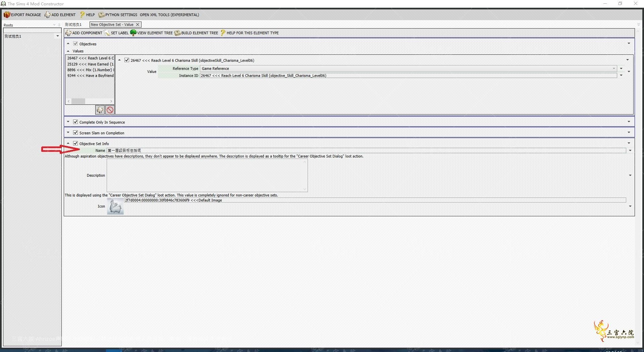The height and width of the screenshot is (352, 644).
Task: Open Python Settings
Action: tap(118, 15)
